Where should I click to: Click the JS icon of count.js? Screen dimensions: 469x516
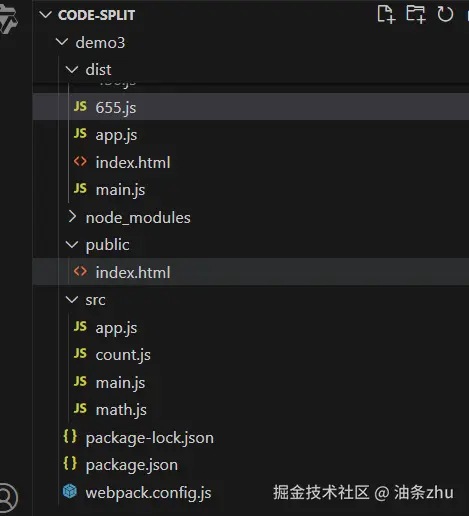tap(80, 354)
